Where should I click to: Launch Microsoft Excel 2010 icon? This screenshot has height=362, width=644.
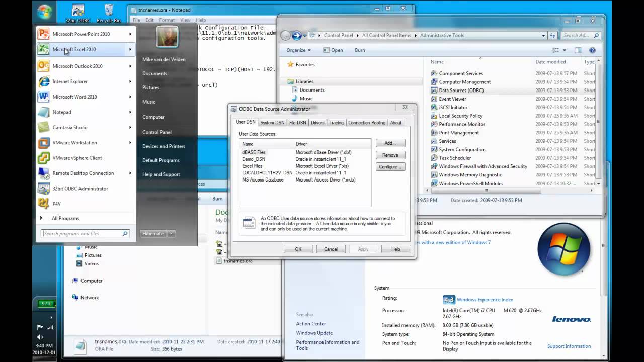pyautogui.click(x=44, y=49)
